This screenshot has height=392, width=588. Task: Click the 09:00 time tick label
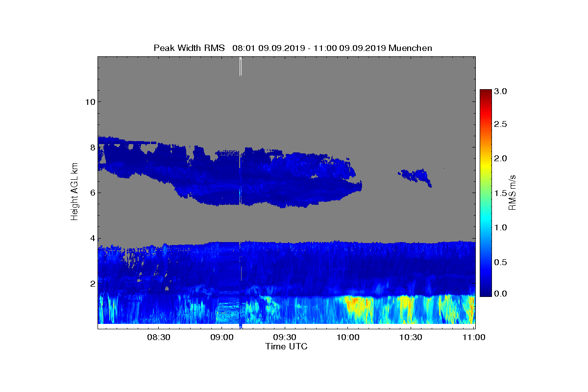pos(221,337)
